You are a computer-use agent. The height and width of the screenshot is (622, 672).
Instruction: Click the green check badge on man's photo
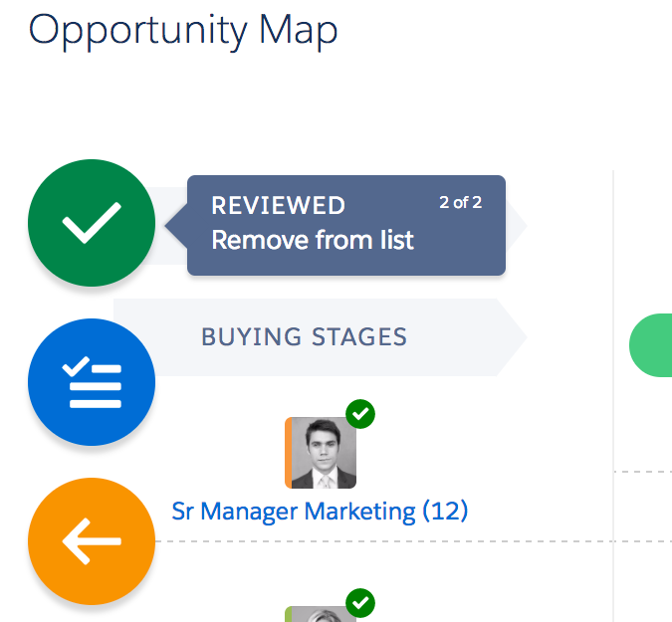tap(360, 414)
